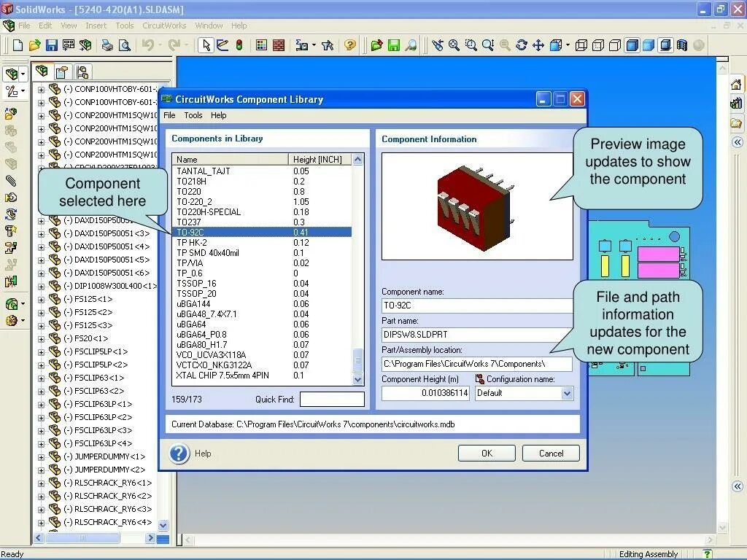This screenshot has width=747, height=560.
Task: Expand the F5125<1> tree node
Action: click(x=41, y=300)
